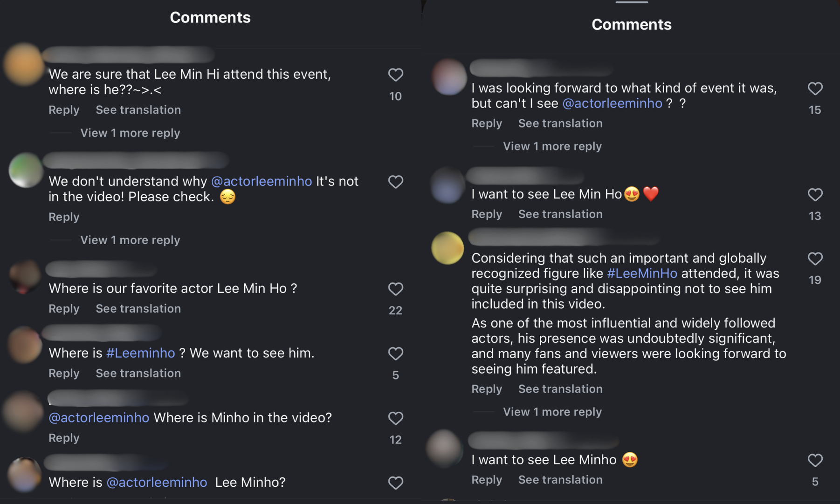Heart the 'Where is Minho in the video?' comment
Viewport: 840px width, 504px height.
(x=395, y=418)
